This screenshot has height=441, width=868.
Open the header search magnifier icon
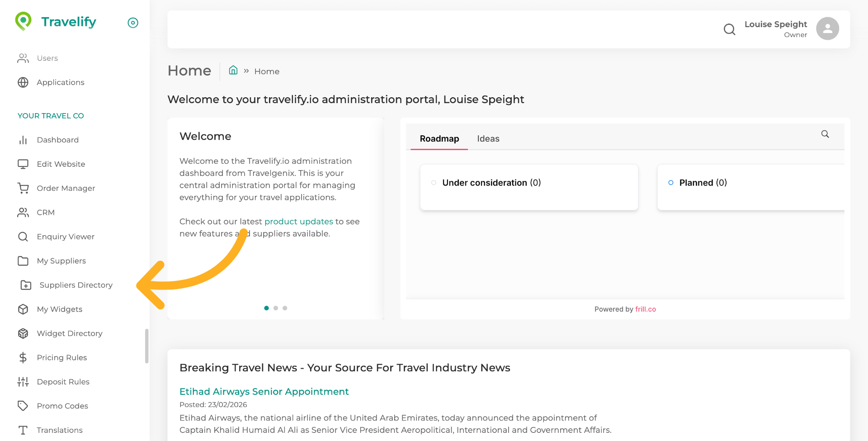729,29
